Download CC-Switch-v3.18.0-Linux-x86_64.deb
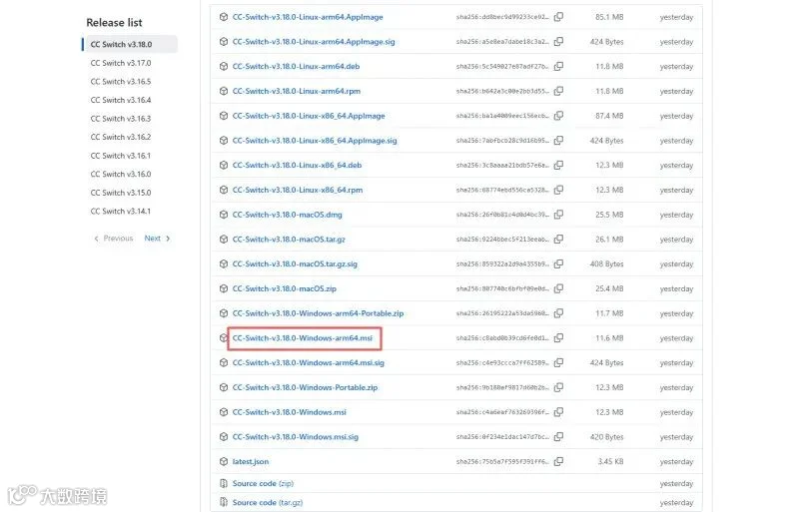The height and width of the screenshot is (512, 812). coord(297,165)
